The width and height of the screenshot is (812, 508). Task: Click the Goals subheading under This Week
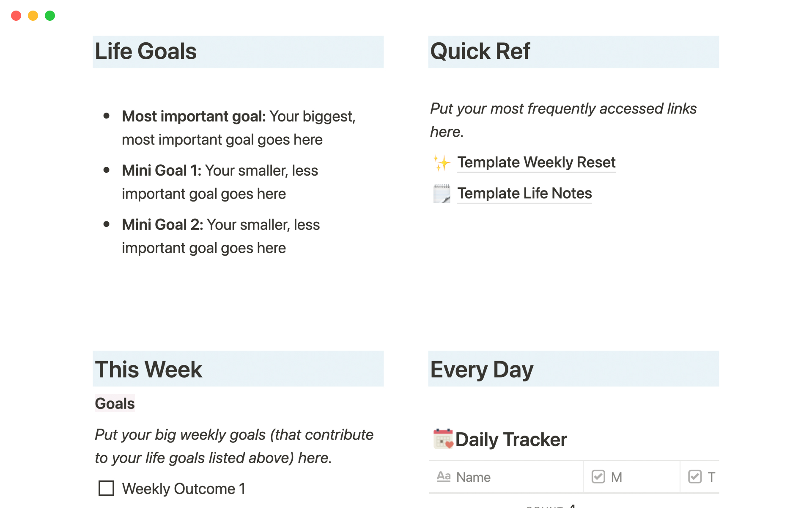click(x=115, y=403)
